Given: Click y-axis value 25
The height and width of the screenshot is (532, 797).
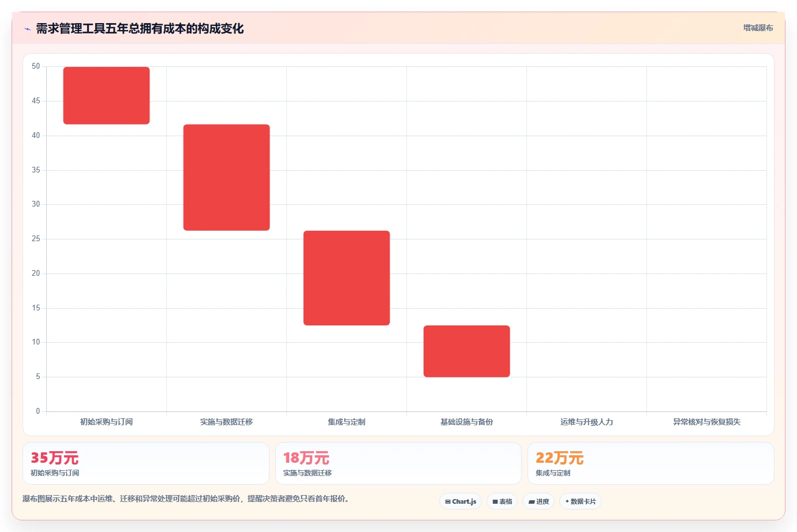Looking at the screenshot, I should (36, 239).
